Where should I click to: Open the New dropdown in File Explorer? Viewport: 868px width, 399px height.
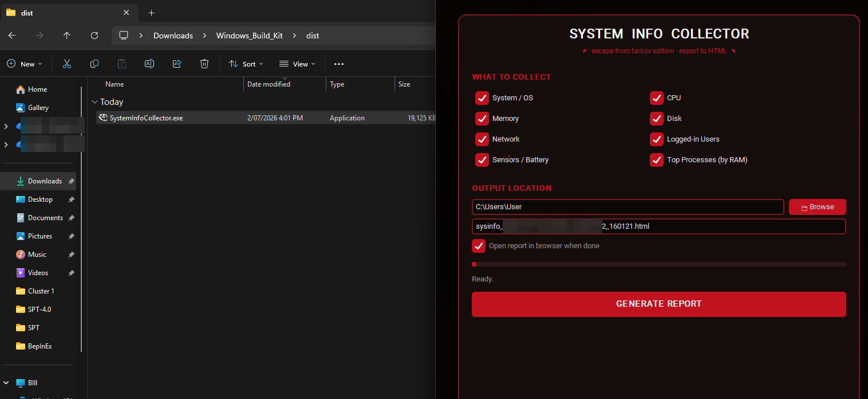25,64
